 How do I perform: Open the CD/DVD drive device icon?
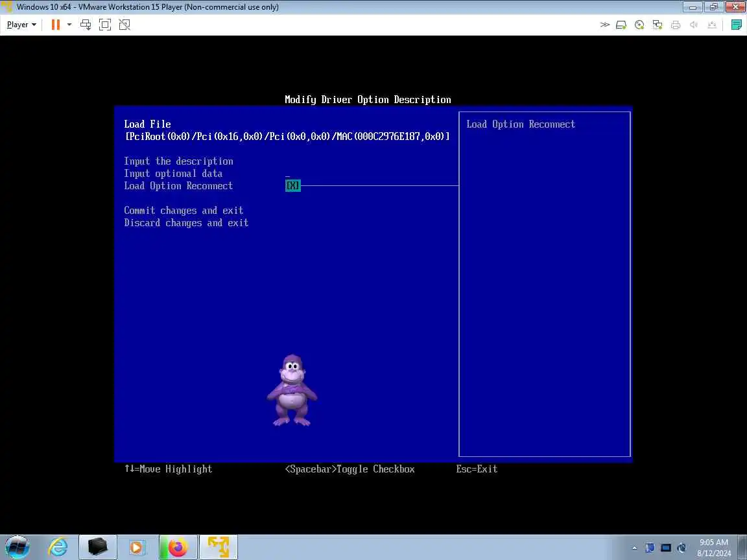pos(639,25)
